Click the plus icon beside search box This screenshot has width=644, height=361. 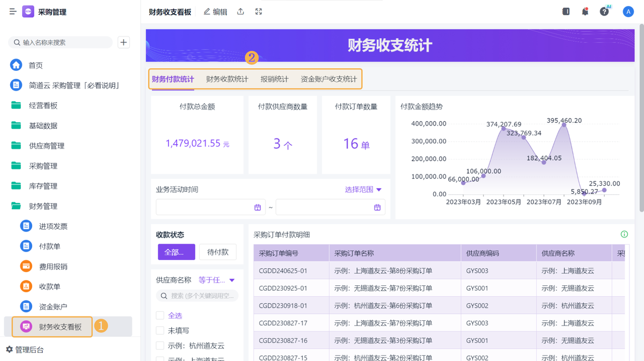coord(124,42)
